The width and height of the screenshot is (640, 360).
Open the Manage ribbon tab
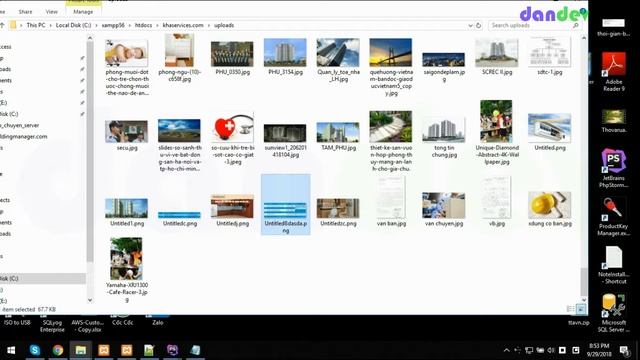point(83,12)
